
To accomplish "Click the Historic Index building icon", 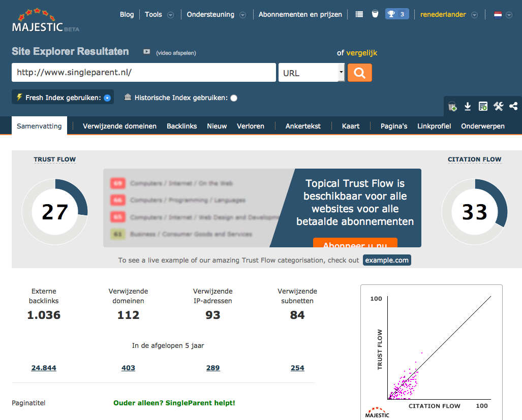I will pos(128,97).
